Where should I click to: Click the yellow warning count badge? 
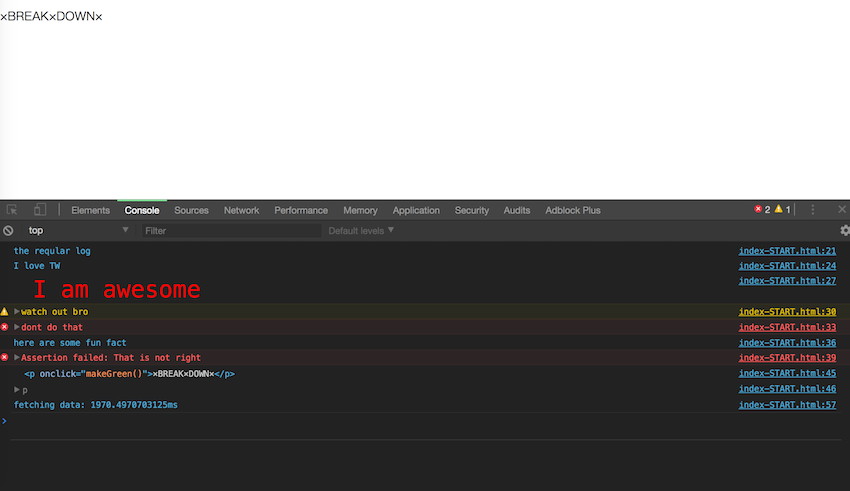click(x=784, y=210)
